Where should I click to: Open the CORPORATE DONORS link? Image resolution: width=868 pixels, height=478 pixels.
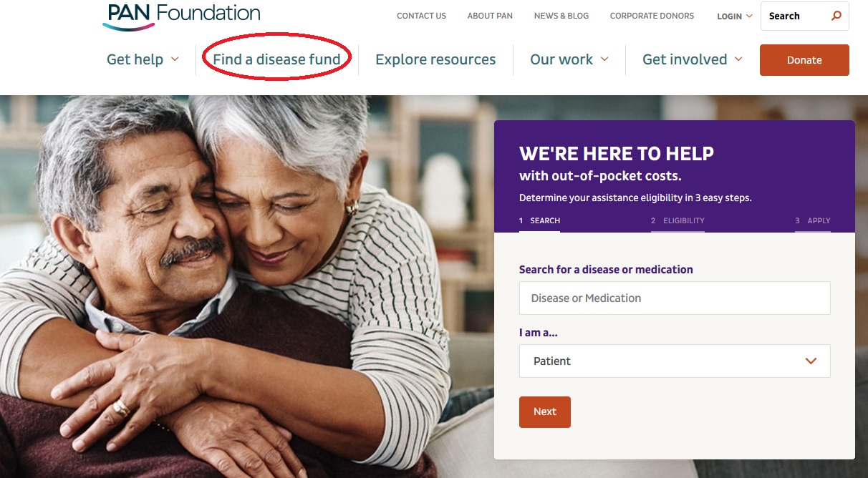point(652,16)
